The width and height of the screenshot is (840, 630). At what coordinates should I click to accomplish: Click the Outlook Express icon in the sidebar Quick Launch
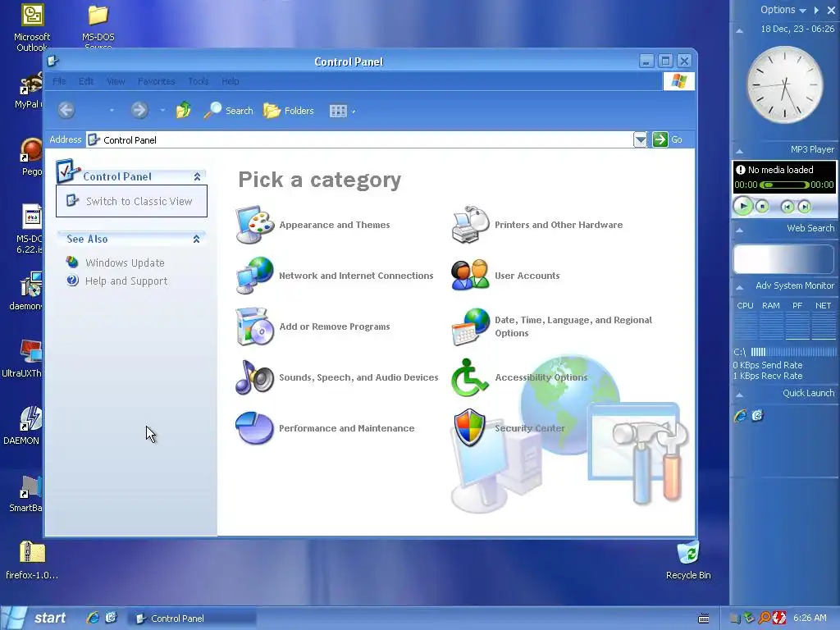[x=757, y=415]
